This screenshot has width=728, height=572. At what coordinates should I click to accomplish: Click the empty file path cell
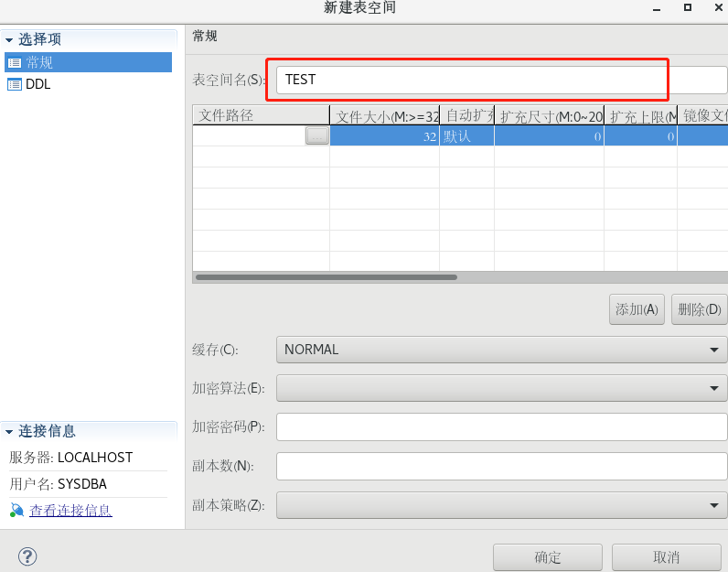tap(250, 136)
